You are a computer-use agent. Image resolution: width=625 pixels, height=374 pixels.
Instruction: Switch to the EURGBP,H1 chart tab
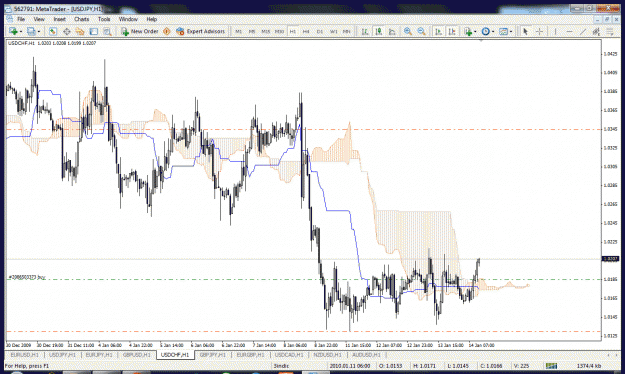250,355
